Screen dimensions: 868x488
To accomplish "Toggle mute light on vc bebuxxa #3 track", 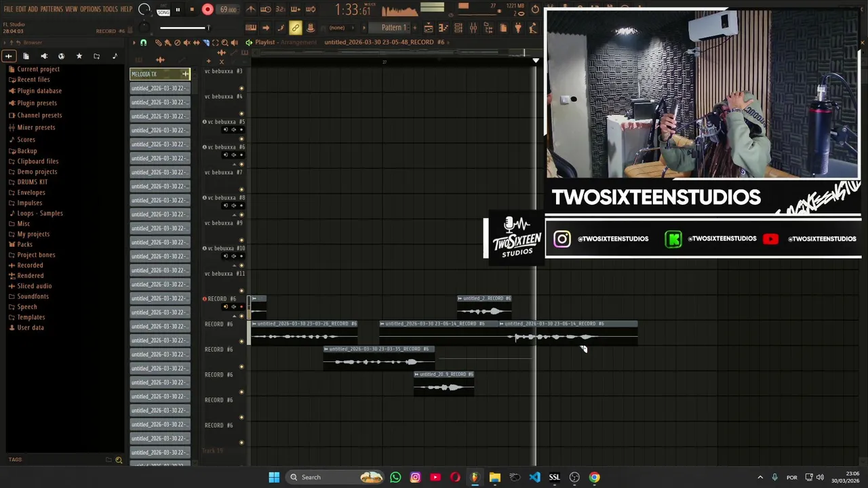I will pos(241,89).
